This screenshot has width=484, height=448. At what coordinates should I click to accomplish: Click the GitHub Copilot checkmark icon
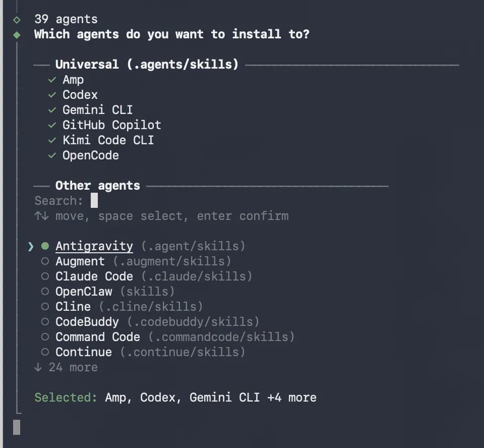point(51,125)
